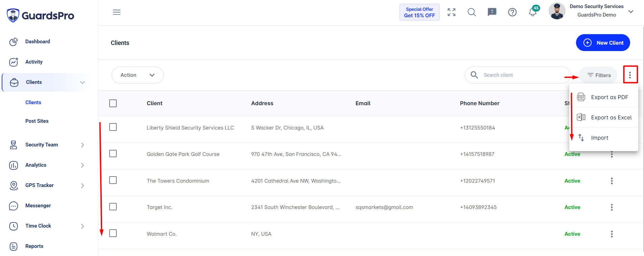Click the user profile avatar
The height and width of the screenshot is (256, 644).
557,11
